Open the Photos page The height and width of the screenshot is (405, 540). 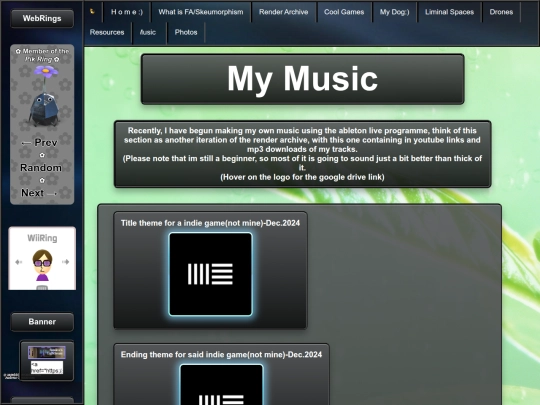click(x=186, y=32)
